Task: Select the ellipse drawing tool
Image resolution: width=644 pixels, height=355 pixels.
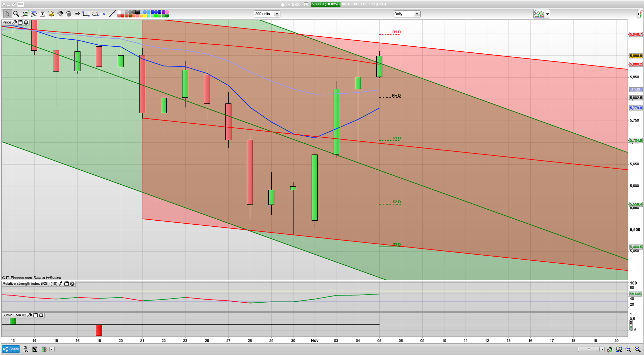Action: 95,14
